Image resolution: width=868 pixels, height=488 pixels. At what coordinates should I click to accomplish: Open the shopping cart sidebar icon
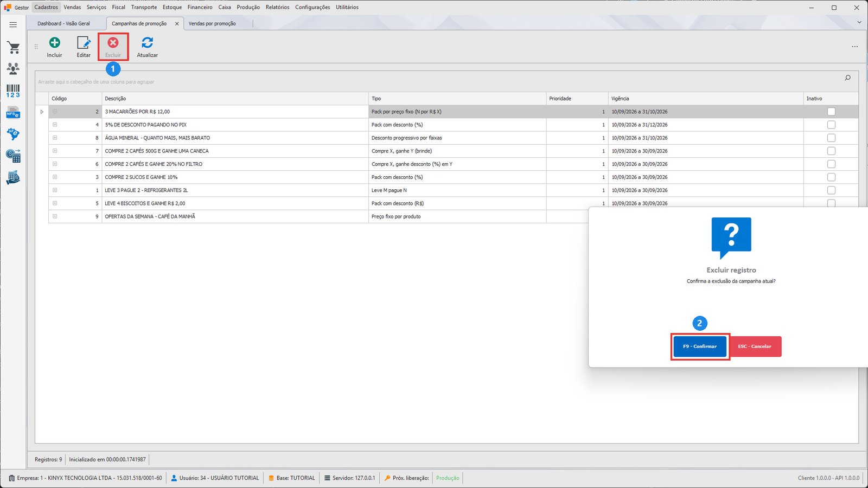14,48
